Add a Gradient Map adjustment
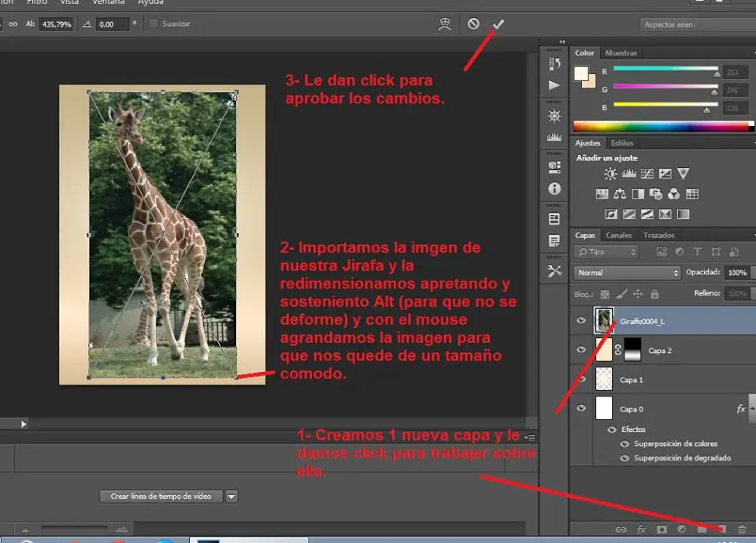Image resolution: width=756 pixels, height=543 pixels. point(684,214)
